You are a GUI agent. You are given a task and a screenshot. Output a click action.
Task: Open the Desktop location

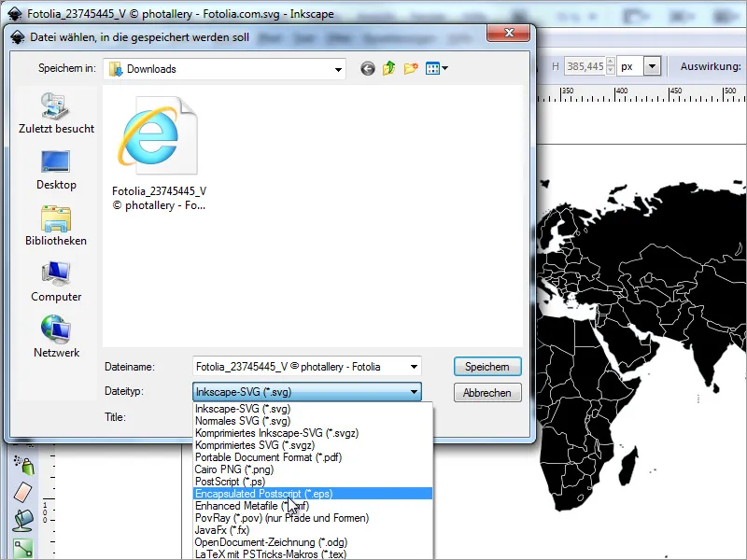pyautogui.click(x=56, y=171)
